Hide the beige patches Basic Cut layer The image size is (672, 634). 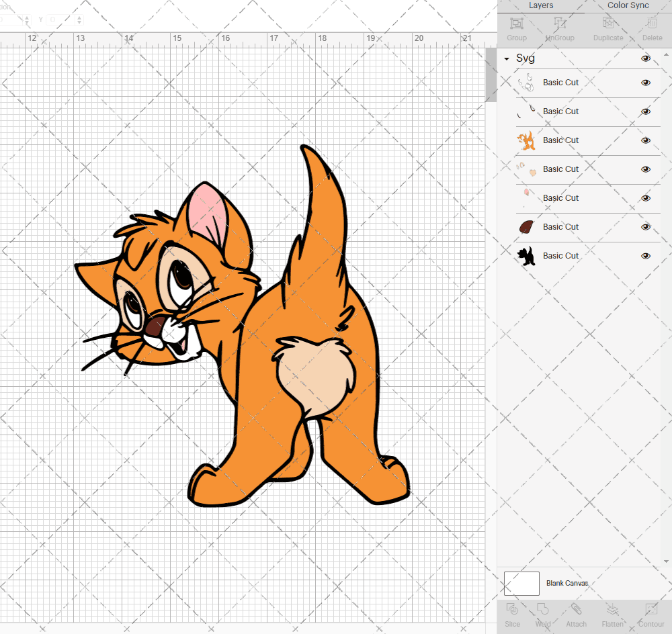click(645, 169)
